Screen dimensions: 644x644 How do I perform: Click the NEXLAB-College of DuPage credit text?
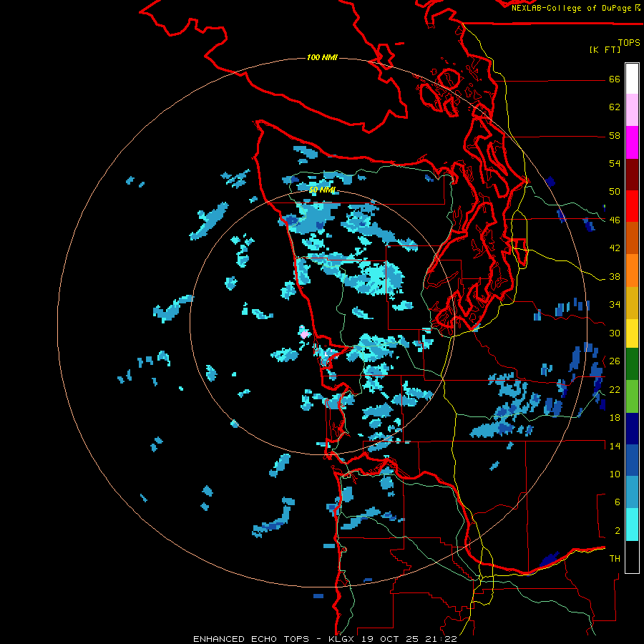pyautogui.click(x=571, y=8)
